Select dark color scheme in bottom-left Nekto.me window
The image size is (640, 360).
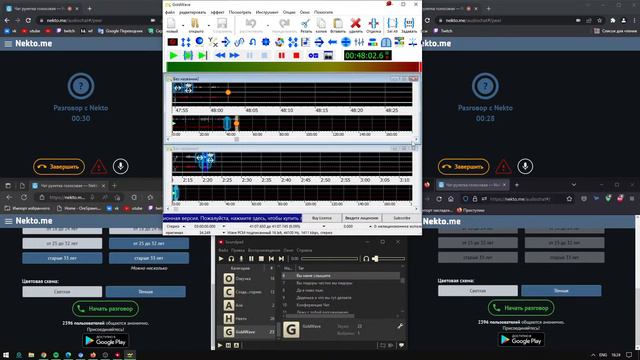coord(145,291)
